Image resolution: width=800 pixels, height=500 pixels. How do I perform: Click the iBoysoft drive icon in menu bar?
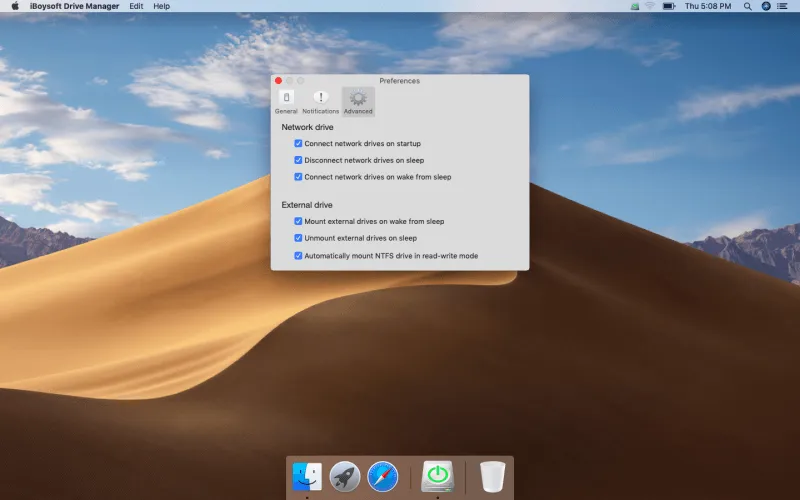point(635,6)
